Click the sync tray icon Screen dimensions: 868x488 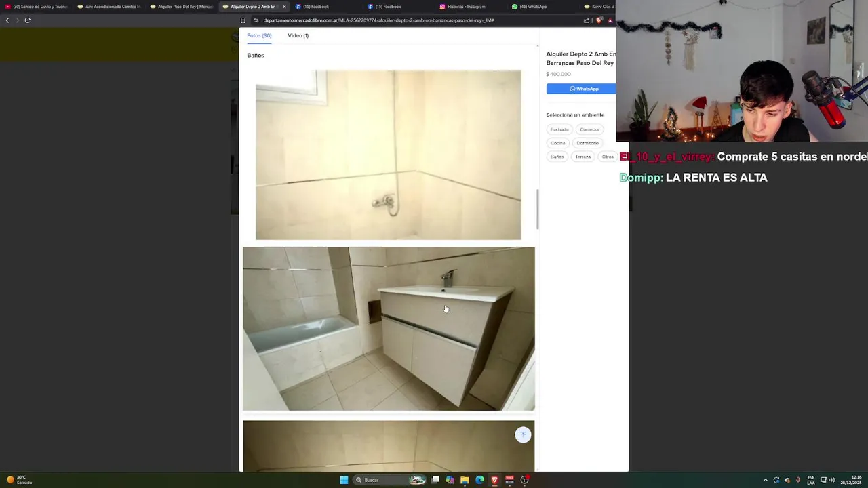[776, 480]
